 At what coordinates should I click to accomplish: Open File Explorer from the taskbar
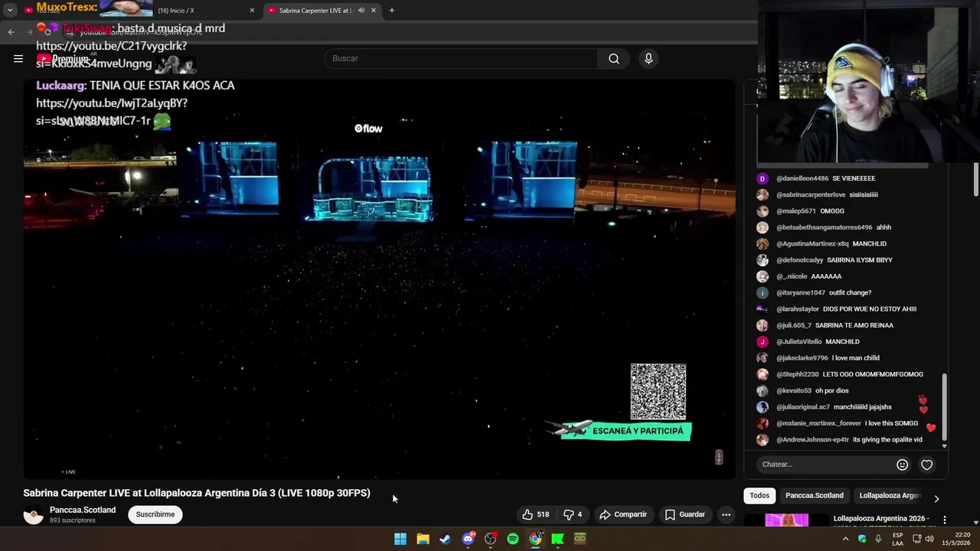click(423, 539)
